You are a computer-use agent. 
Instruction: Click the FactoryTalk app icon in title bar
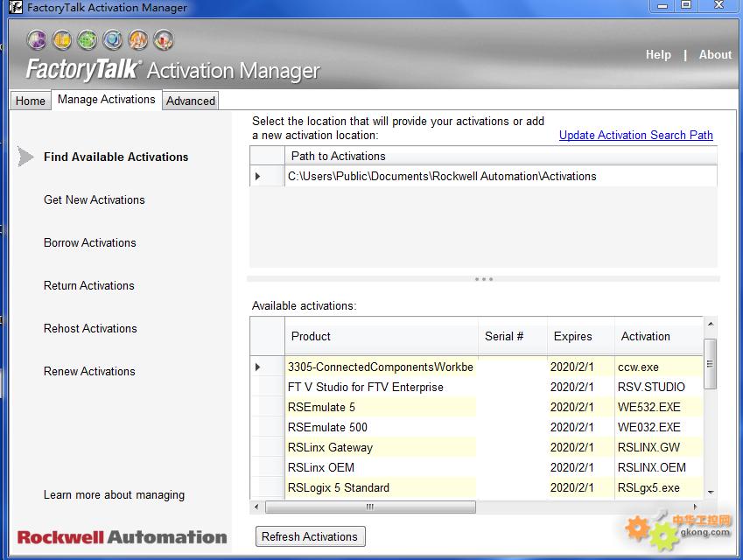click(x=16, y=7)
